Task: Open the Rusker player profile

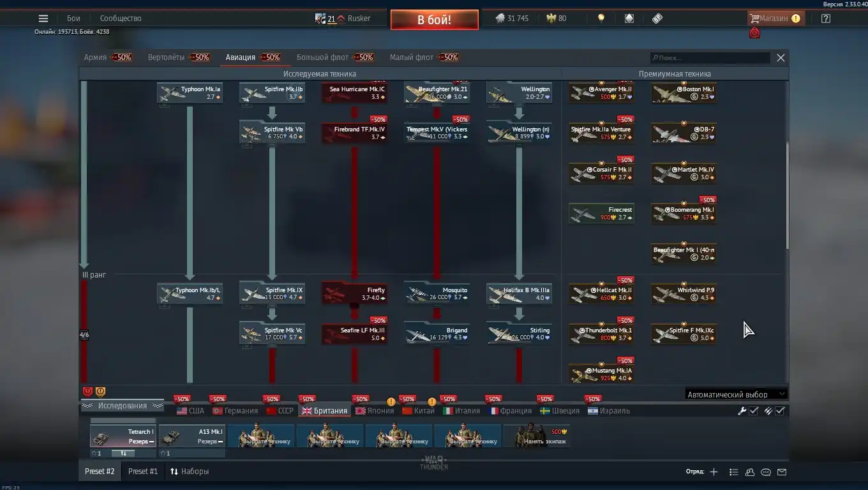Action: tap(359, 19)
